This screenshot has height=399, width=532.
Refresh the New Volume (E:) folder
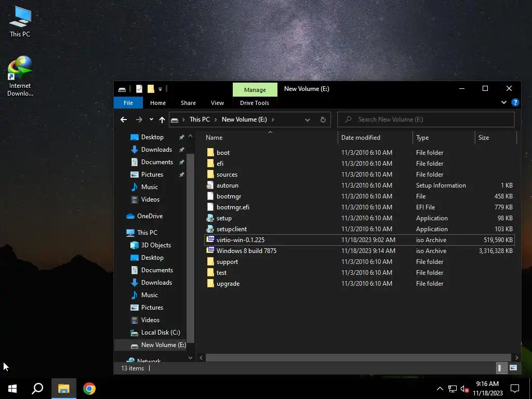pos(323,119)
